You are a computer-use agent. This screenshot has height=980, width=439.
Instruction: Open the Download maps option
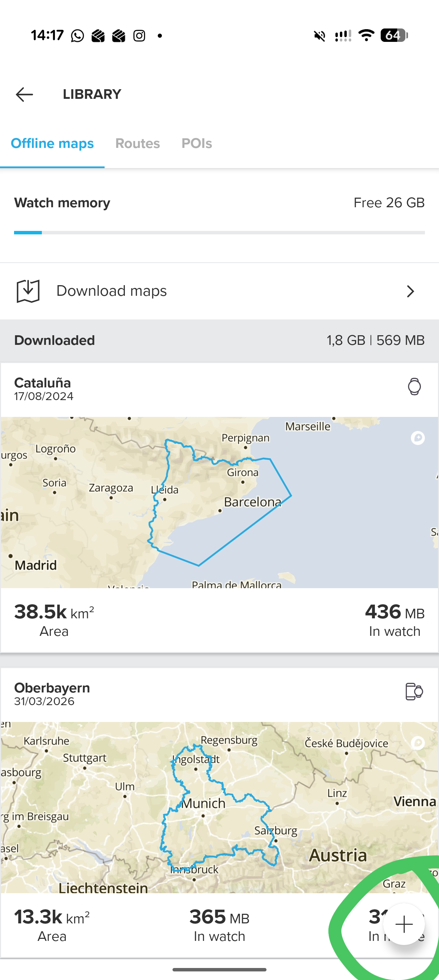click(112, 291)
